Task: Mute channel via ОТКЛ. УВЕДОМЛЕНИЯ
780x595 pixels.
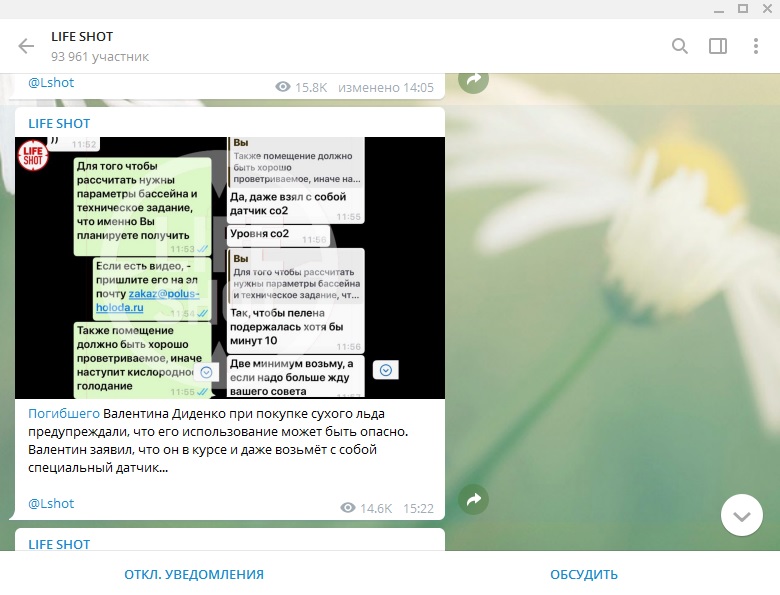Action: (x=194, y=574)
